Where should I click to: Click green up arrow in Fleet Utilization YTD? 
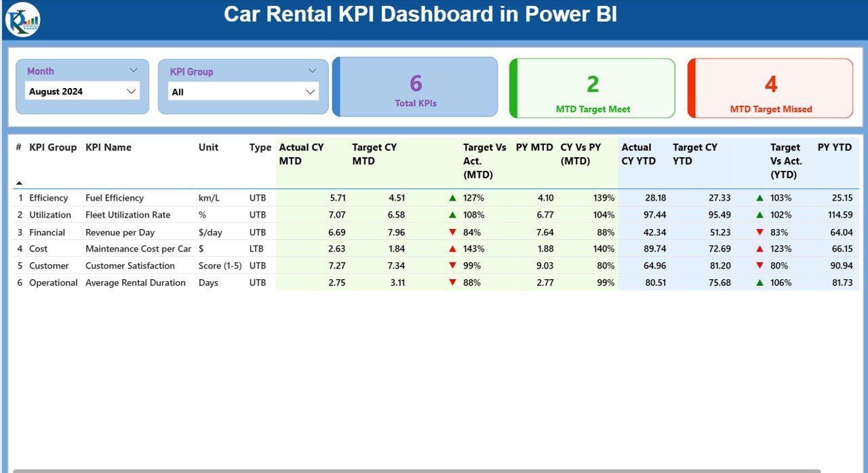pos(759,215)
